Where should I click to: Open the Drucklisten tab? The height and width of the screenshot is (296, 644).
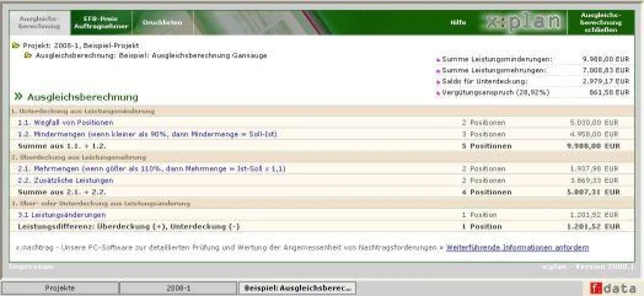pyautogui.click(x=163, y=23)
